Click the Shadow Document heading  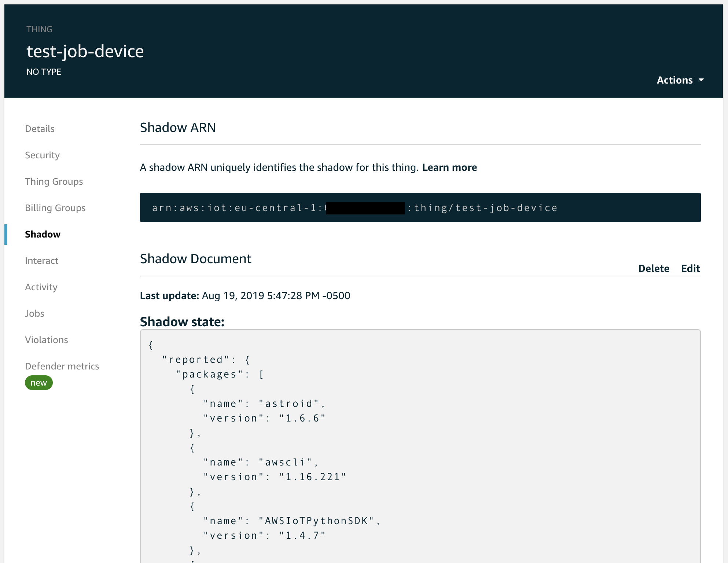[x=195, y=259]
